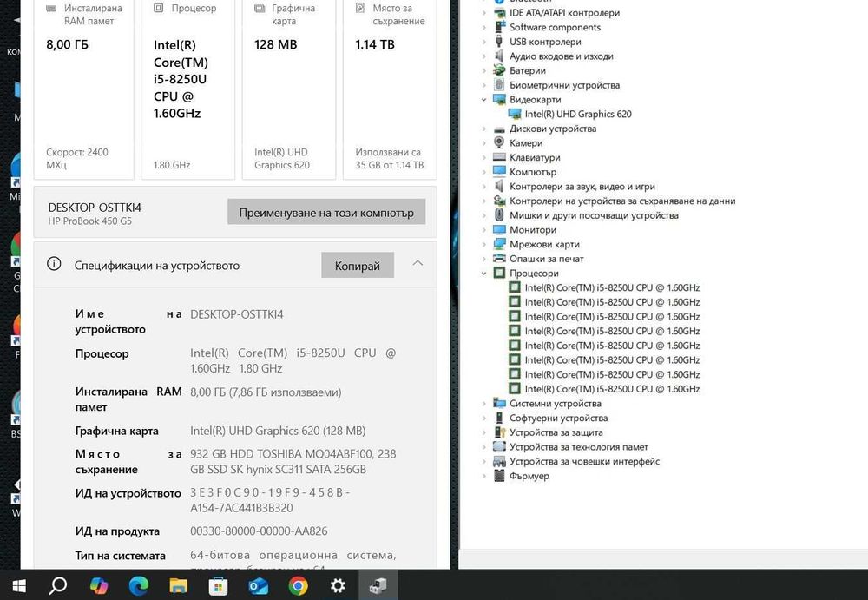Click the Батерии battery icon
868x600 pixels.
click(x=499, y=70)
